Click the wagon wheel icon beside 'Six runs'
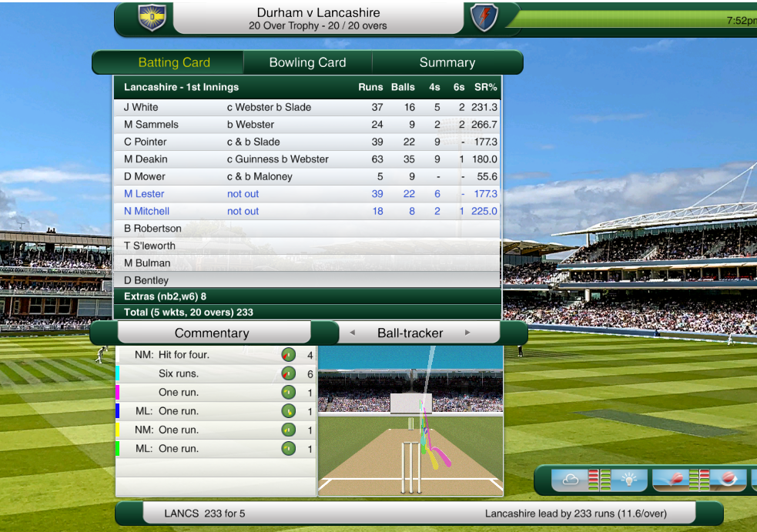Screen dimensions: 757x532 click(289, 373)
